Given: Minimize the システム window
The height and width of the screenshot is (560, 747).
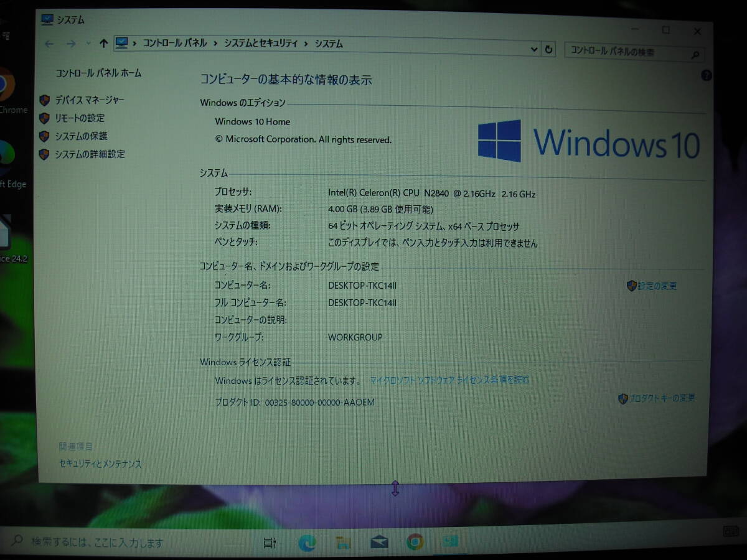Looking at the screenshot, I should coord(634,29).
